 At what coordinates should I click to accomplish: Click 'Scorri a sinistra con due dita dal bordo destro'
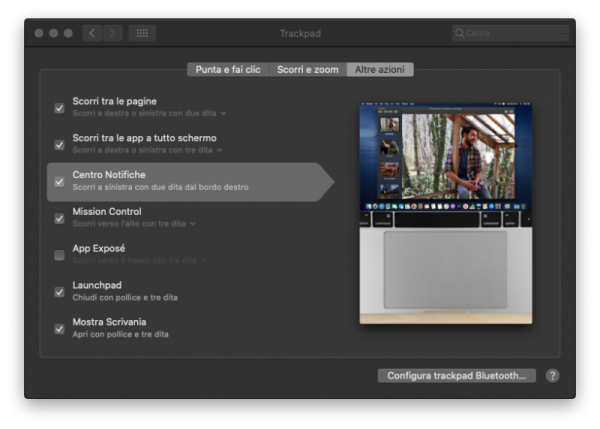[x=160, y=187]
